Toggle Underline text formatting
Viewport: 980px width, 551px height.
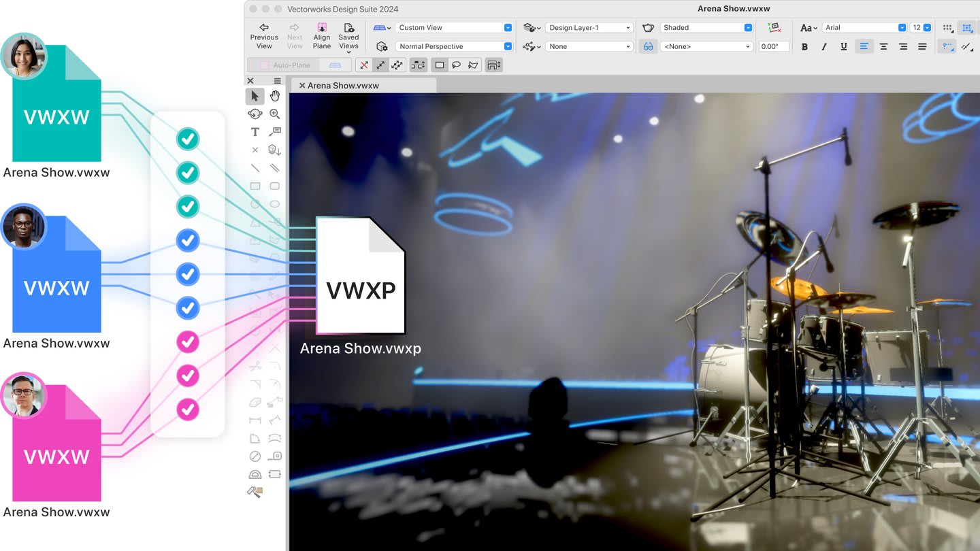pos(844,46)
